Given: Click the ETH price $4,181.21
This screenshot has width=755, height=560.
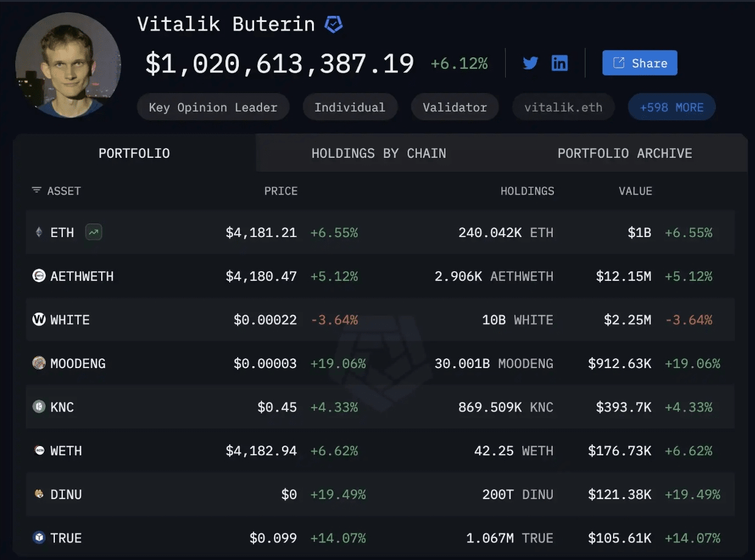Looking at the screenshot, I should (261, 232).
